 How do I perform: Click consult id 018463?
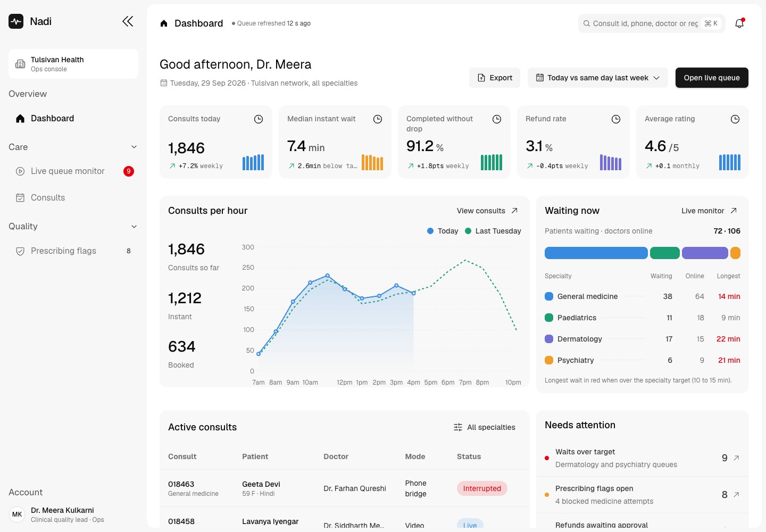(181, 484)
